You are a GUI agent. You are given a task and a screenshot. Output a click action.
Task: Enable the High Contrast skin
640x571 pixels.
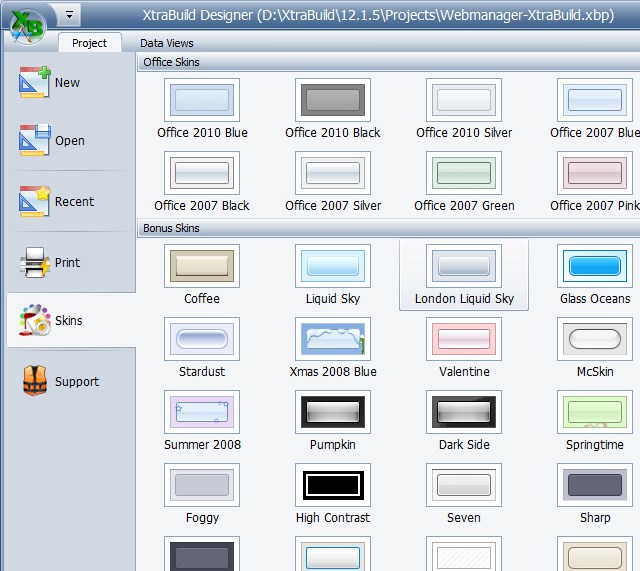(333, 494)
